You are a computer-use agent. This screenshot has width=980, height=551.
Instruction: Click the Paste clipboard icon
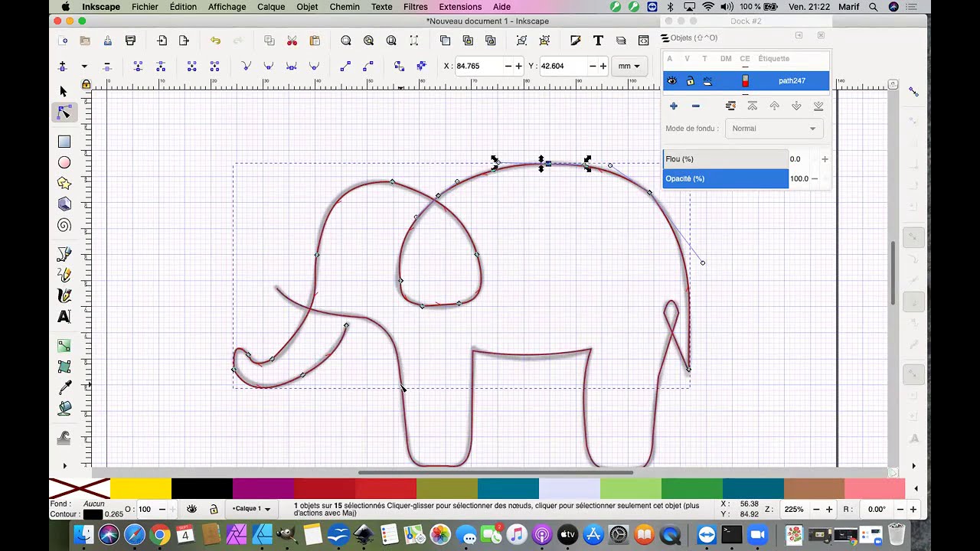point(315,41)
